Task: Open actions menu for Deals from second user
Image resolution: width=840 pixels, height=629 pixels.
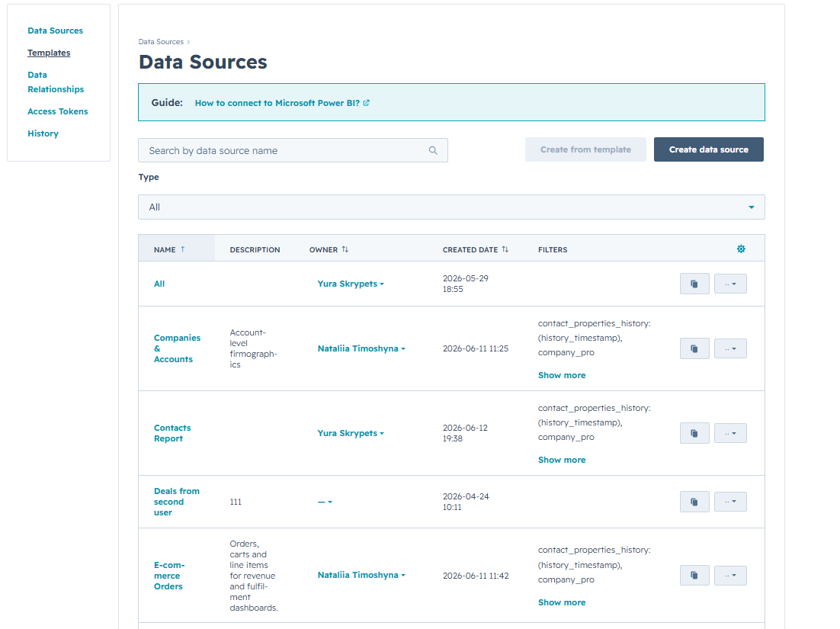Action: (730, 502)
